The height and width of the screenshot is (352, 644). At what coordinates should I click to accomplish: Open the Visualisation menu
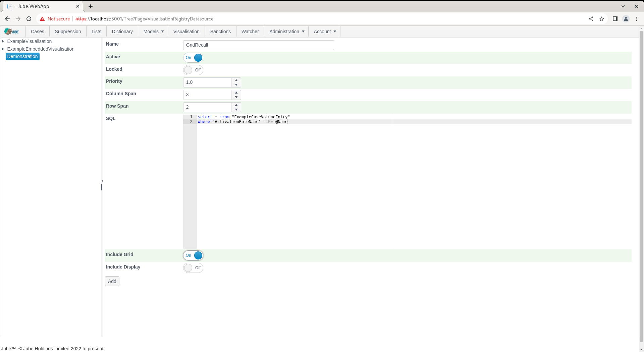click(x=186, y=32)
